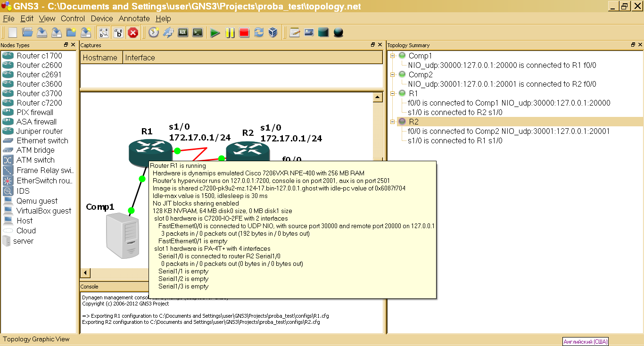Viewport: 644px width, 346px height.
Task: Select IDS node type
Action: click(38, 191)
